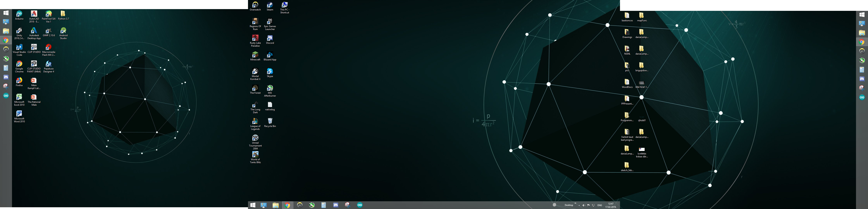Screen dimensions: 868x209
Task: Open File Explorer on the bottom taskbar
Action: 276,205
